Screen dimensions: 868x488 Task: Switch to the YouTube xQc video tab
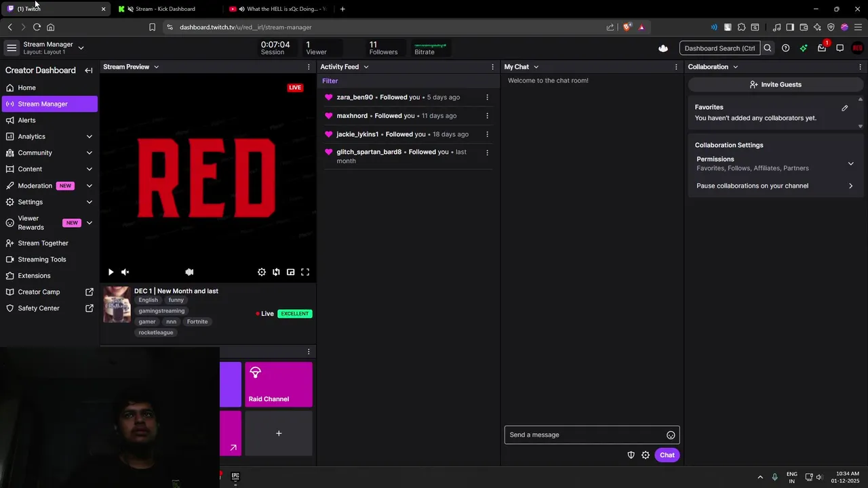[x=279, y=9]
